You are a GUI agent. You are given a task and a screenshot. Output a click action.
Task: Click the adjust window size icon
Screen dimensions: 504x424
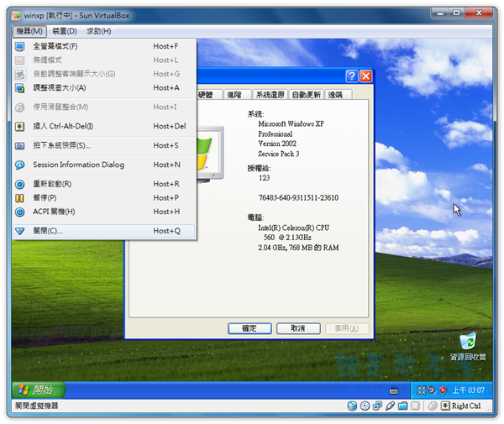click(20, 88)
